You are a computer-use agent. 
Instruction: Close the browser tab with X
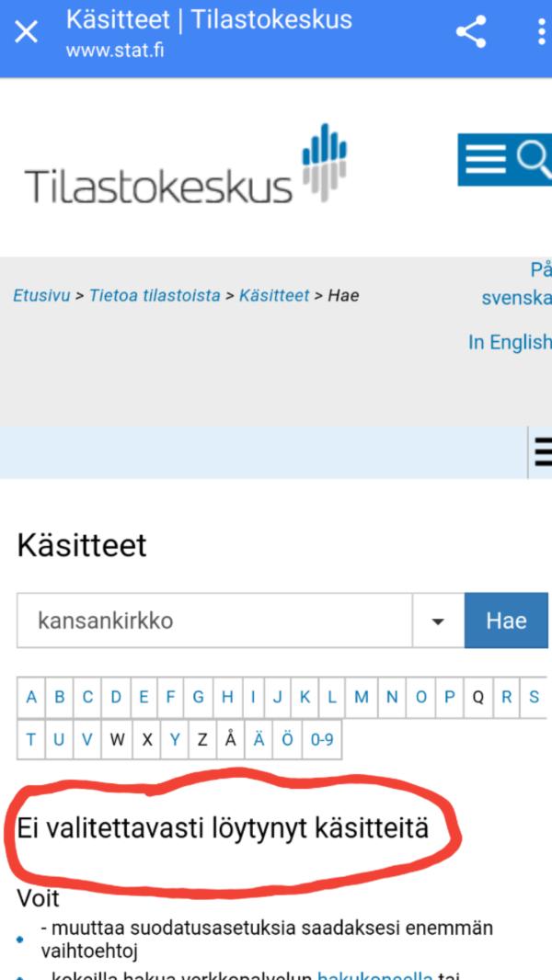[27, 32]
